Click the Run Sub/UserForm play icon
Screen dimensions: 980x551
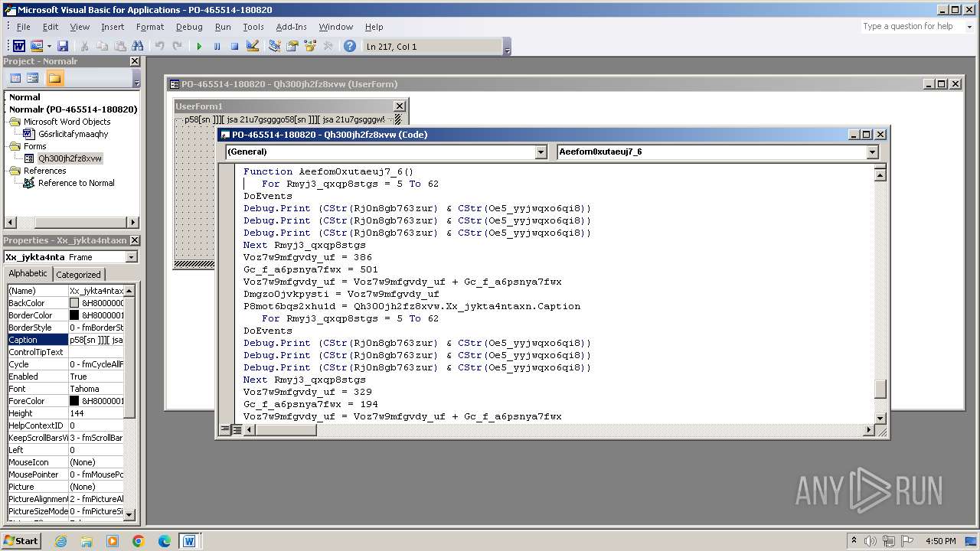pyautogui.click(x=199, y=47)
